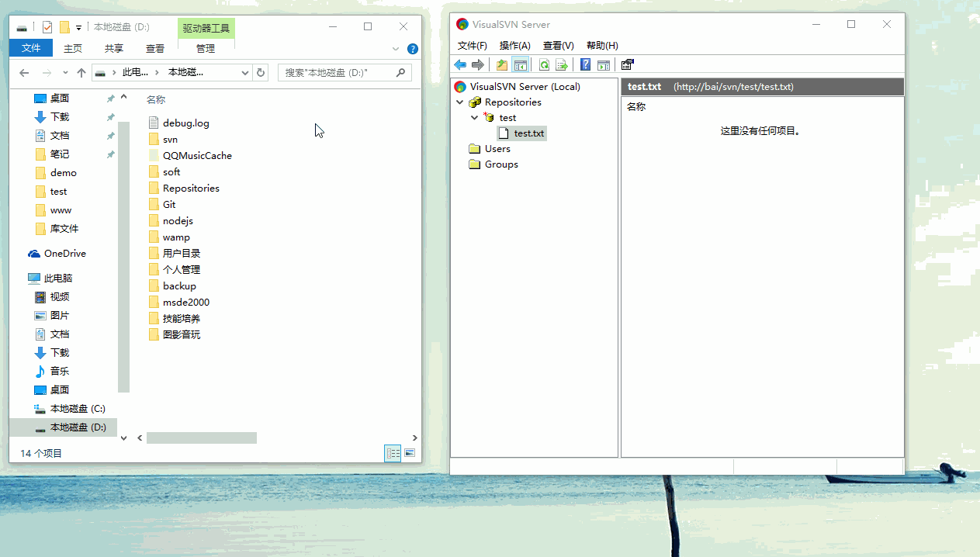980x557 pixels.
Task: Switch to the 管理 ribbon tab
Action: 206,48
